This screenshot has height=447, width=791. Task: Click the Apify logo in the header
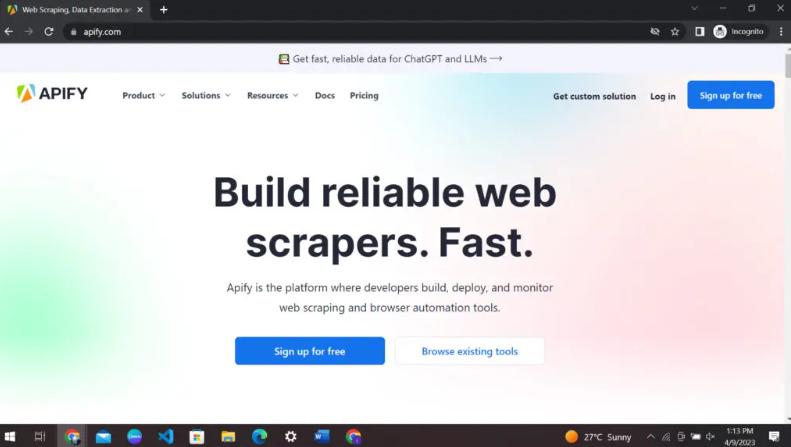[52, 93]
